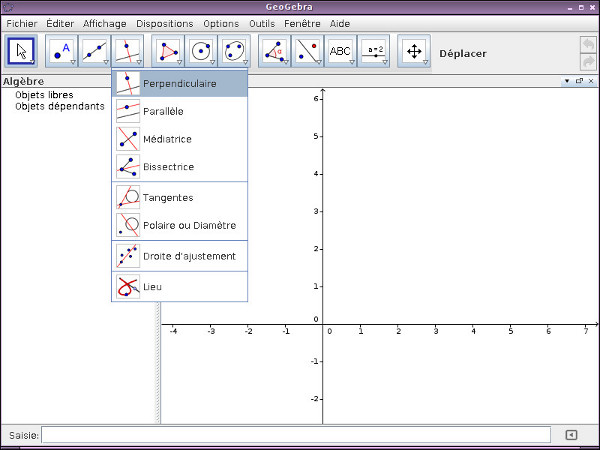The width and height of the screenshot is (600, 450).
Task: Select the Ellipse conic tool
Action: (x=234, y=51)
